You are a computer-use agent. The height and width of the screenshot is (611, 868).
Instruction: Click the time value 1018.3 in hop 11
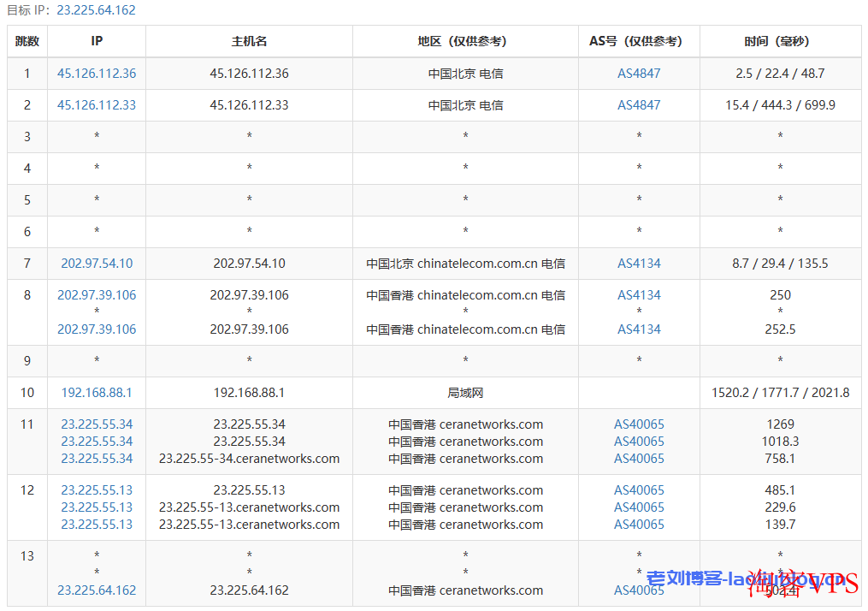(x=780, y=442)
